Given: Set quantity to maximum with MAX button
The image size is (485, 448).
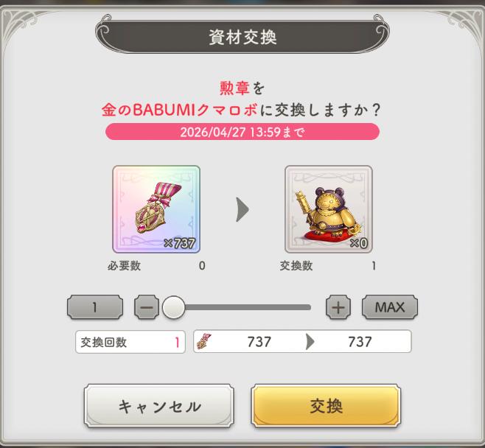Looking at the screenshot, I should (390, 307).
